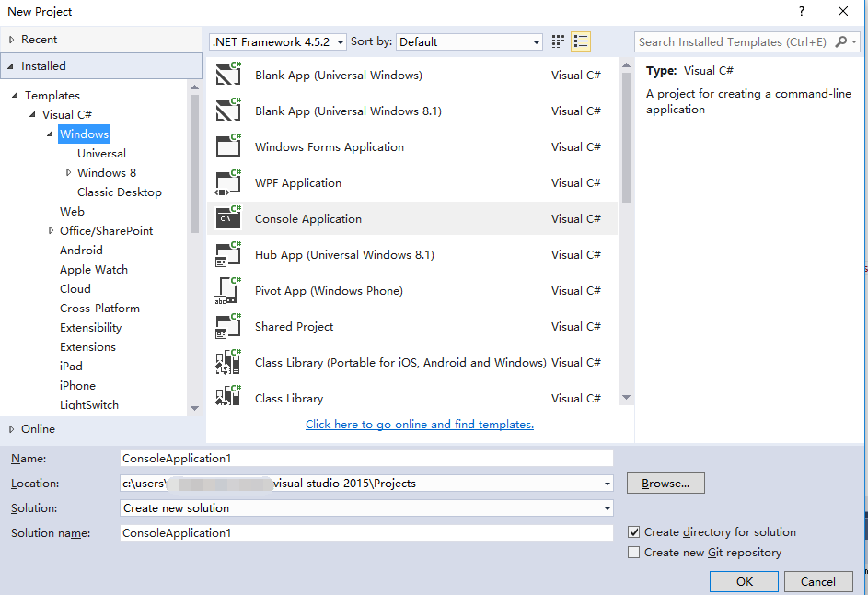Click the Browse button
This screenshot has height=595, width=868.
click(665, 483)
